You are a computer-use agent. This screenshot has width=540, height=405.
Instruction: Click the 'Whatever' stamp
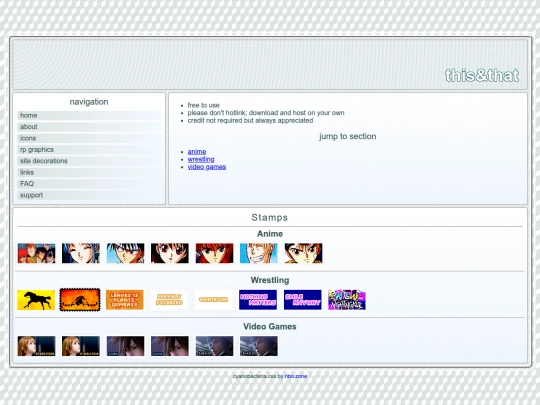click(214, 300)
